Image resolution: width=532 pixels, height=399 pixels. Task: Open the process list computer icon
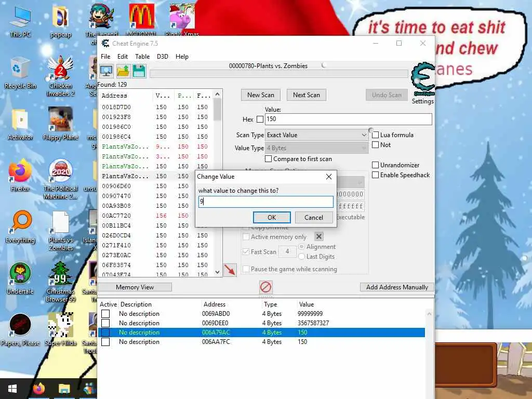(107, 71)
